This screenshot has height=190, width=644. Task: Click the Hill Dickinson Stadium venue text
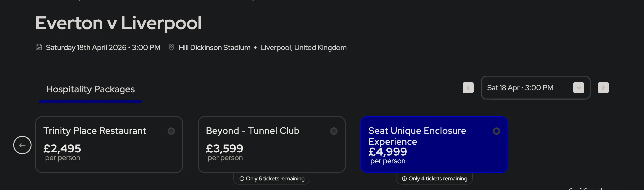coord(214,47)
